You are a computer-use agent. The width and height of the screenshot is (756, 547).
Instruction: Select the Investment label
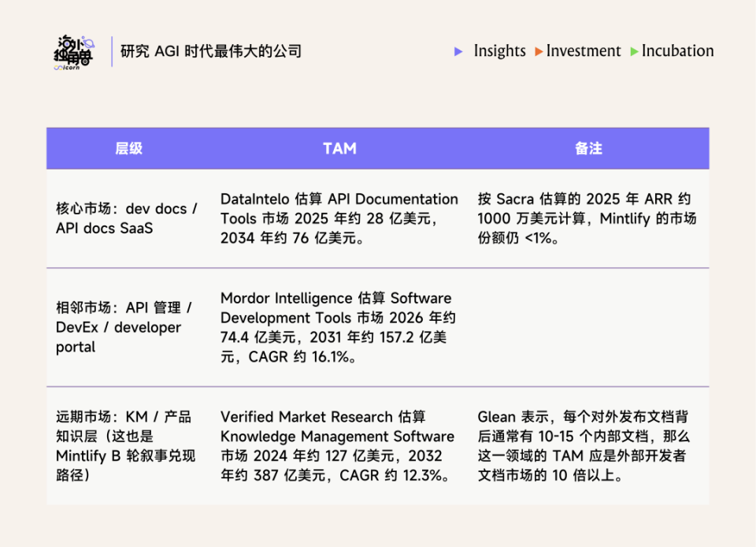click(x=584, y=50)
